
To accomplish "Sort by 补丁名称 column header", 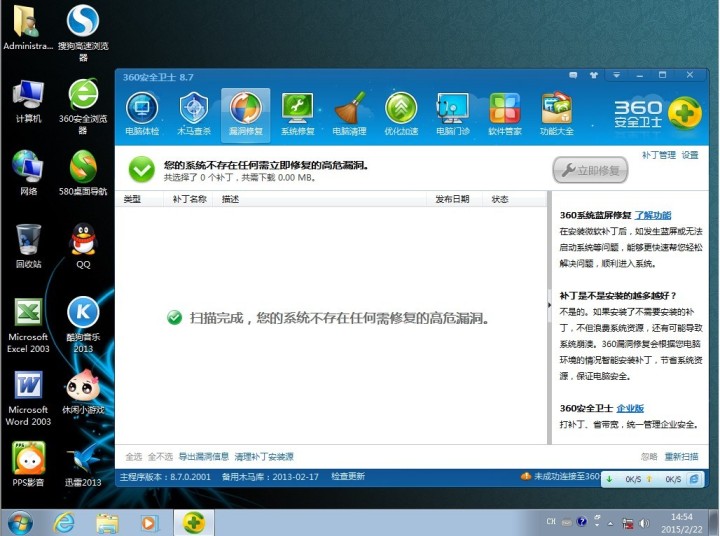I will 189,199.
